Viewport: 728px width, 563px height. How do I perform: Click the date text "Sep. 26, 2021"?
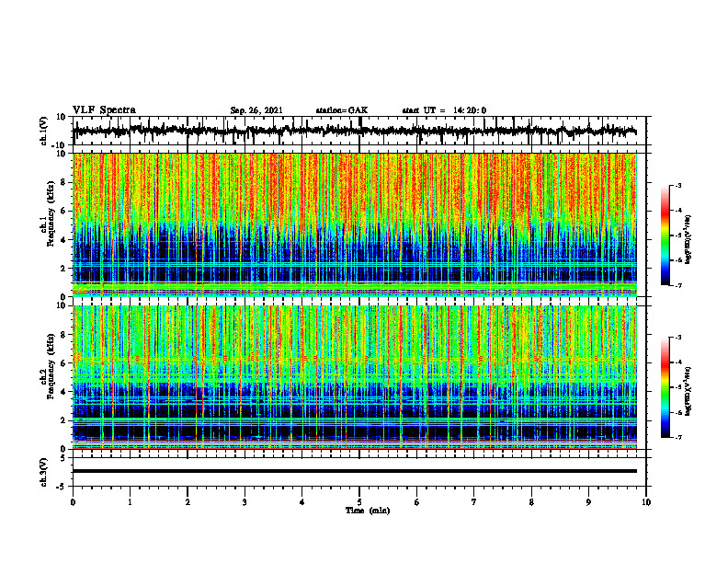pyautogui.click(x=256, y=110)
